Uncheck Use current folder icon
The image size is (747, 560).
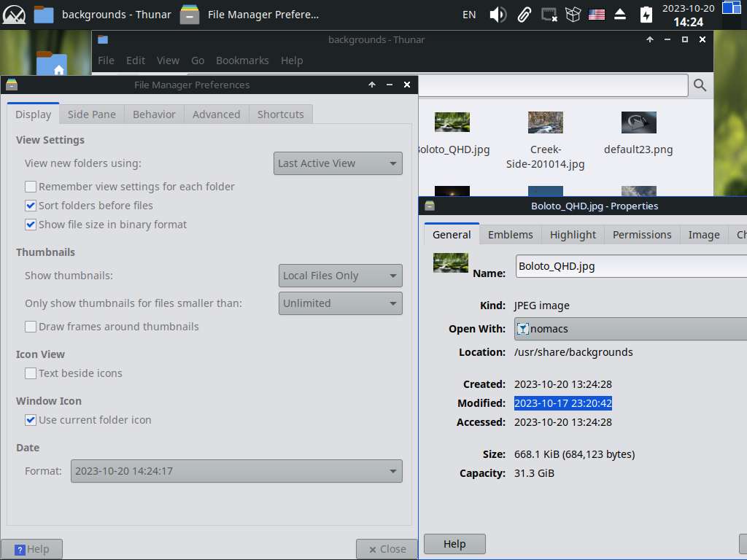tap(31, 420)
